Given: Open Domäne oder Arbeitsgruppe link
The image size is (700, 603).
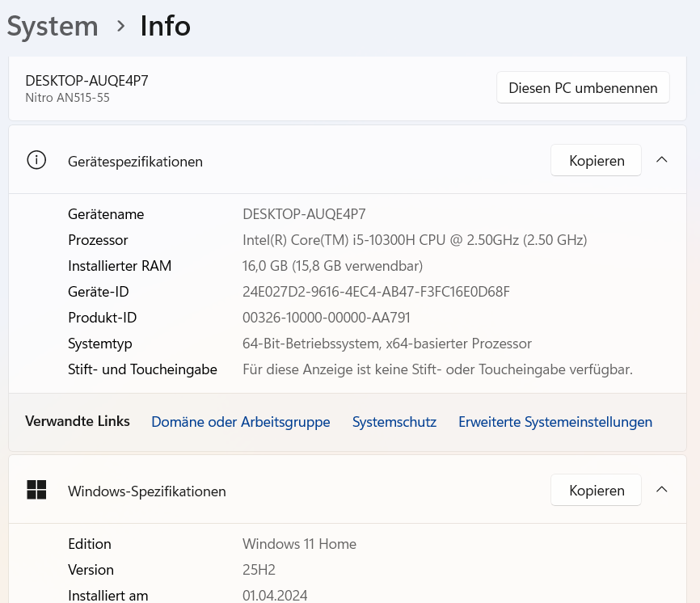Looking at the screenshot, I should coord(241,422).
